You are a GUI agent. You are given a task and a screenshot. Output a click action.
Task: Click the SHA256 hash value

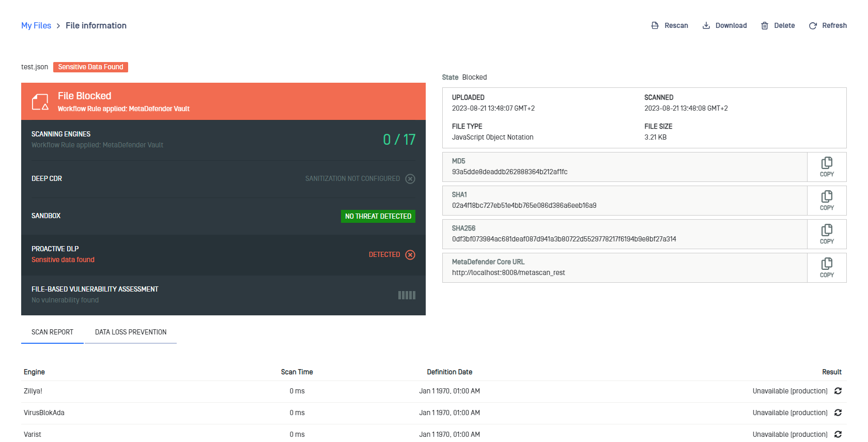(x=564, y=239)
